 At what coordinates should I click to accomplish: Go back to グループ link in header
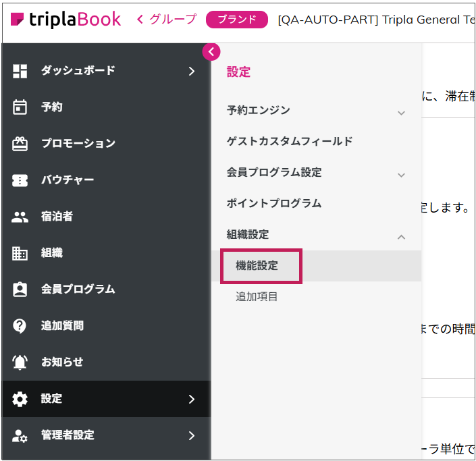click(166, 20)
